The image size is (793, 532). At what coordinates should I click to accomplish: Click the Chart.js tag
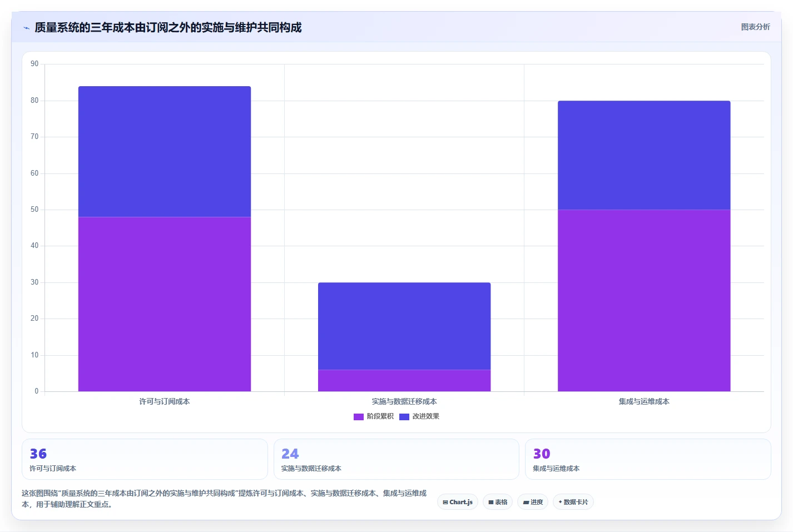[458, 502]
